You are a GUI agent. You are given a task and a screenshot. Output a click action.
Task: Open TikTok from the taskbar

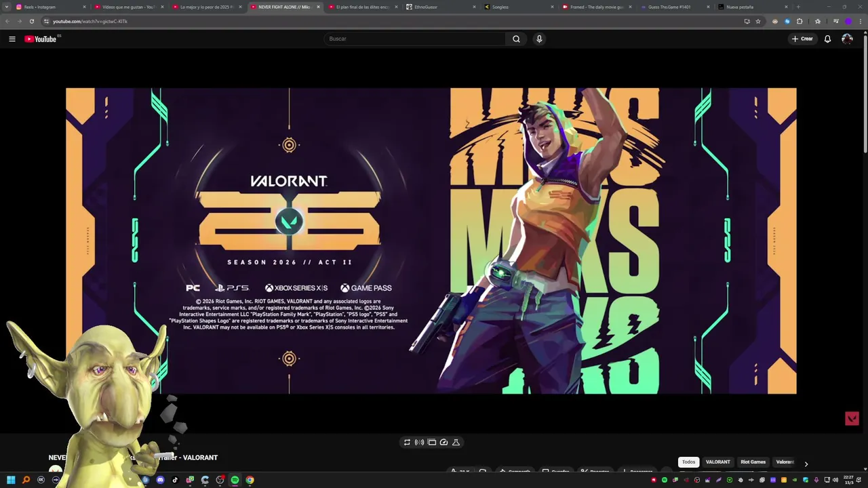click(x=175, y=480)
